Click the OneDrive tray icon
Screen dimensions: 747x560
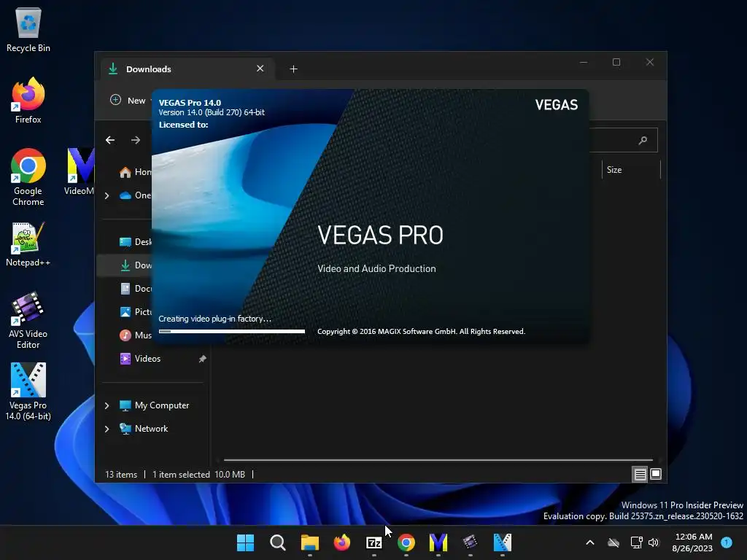[x=614, y=542]
